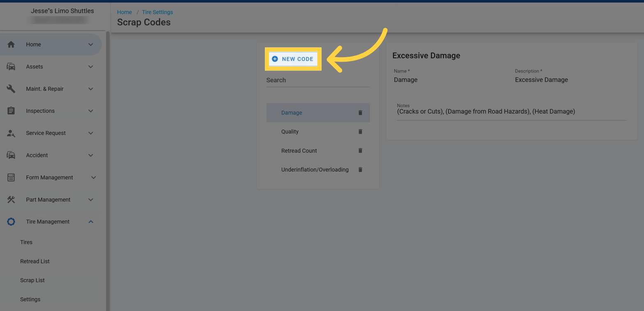644x311 pixels.
Task: Go to Tire Settings breadcrumb link
Action: pyautogui.click(x=157, y=12)
